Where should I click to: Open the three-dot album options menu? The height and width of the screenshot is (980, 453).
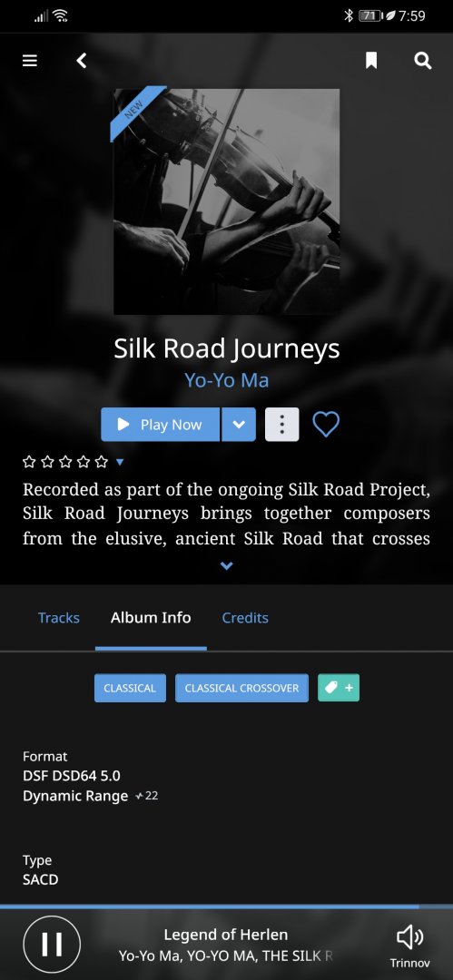tap(282, 425)
